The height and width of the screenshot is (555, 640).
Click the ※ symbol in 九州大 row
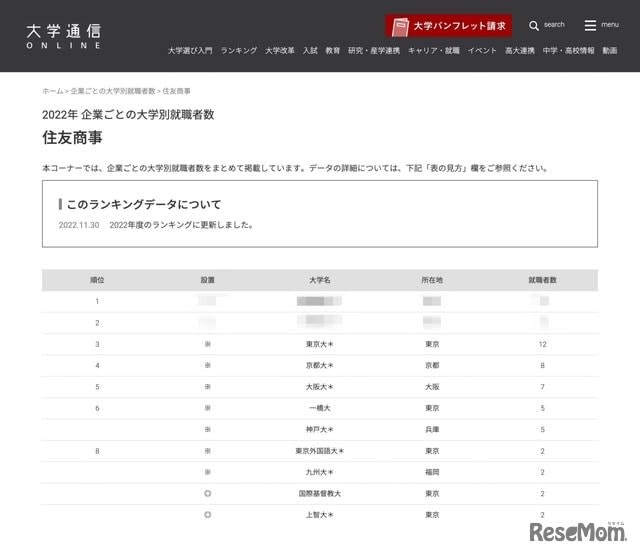tap(208, 472)
